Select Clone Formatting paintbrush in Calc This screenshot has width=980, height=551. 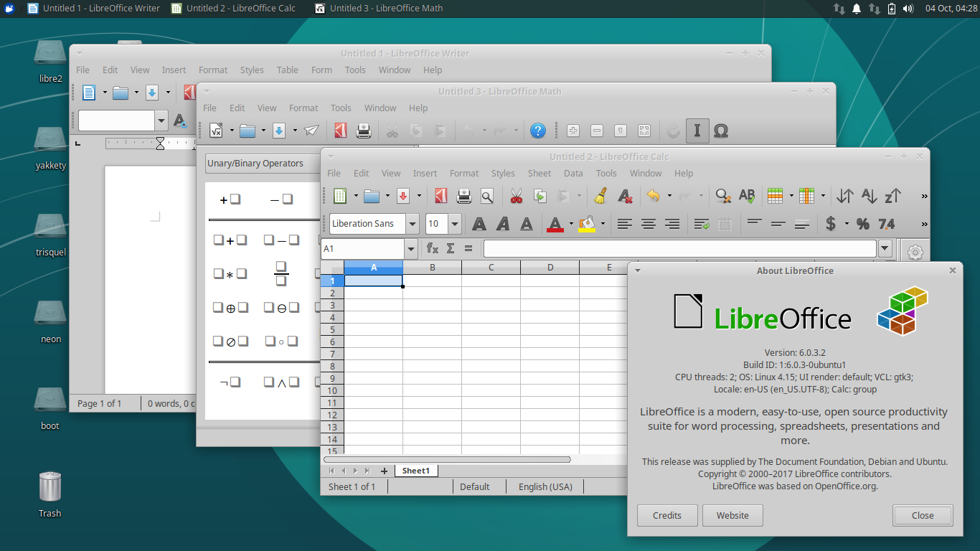[x=600, y=196]
